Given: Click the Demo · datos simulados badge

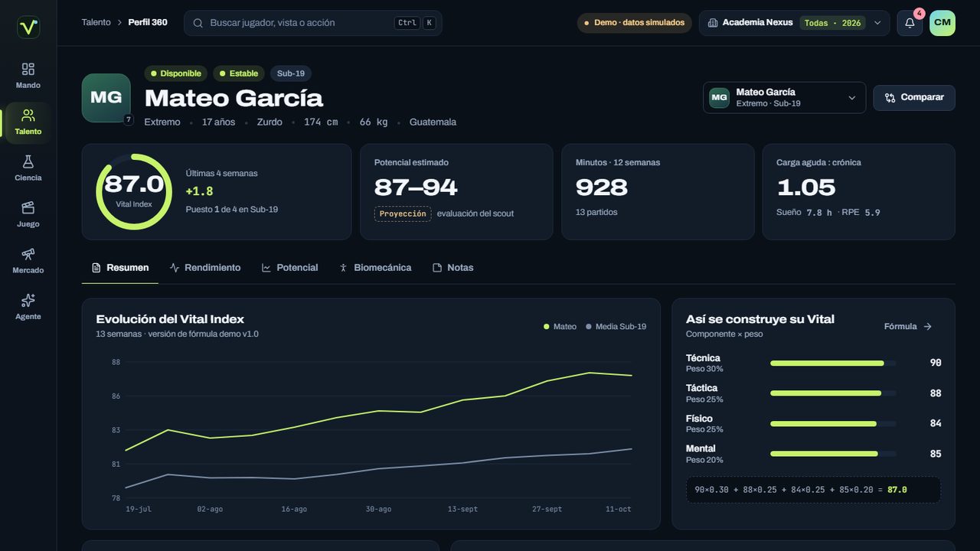Looking at the screenshot, I should pyautogui.click(x=635, y=23).
